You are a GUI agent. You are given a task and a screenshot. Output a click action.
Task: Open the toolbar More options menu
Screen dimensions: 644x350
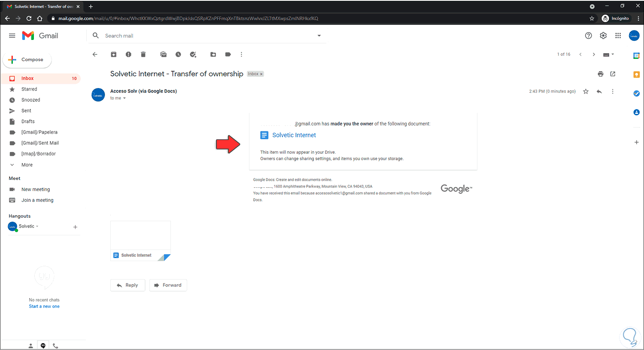click(241, 55)
